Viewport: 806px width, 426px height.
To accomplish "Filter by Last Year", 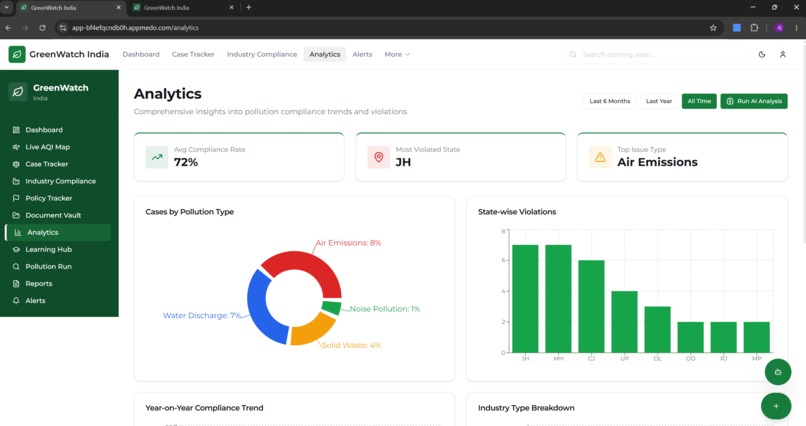I will click(x=659, y=101).
